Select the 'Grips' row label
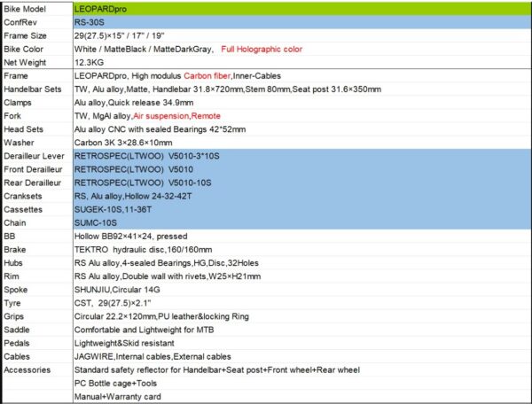 click(x=13, y=316)
